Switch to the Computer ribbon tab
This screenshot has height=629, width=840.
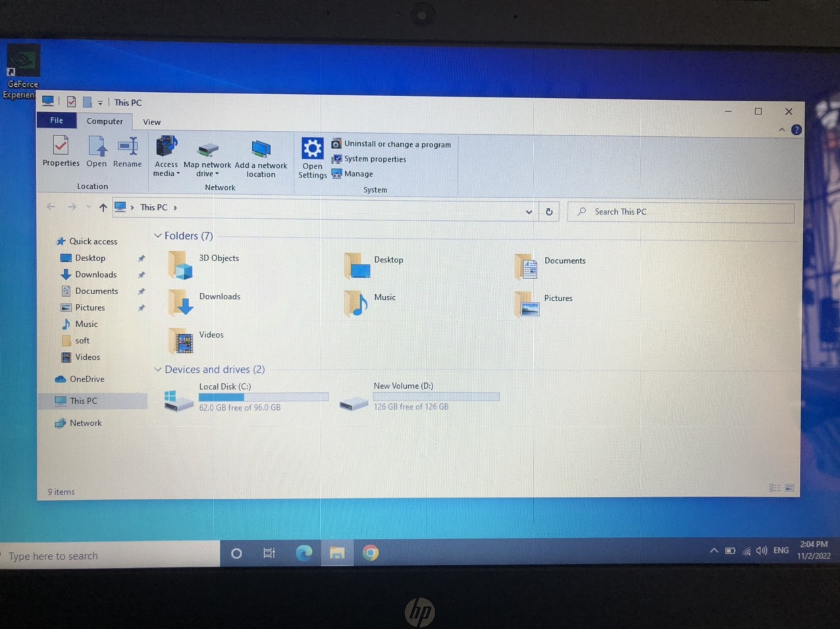click(105, 121)
